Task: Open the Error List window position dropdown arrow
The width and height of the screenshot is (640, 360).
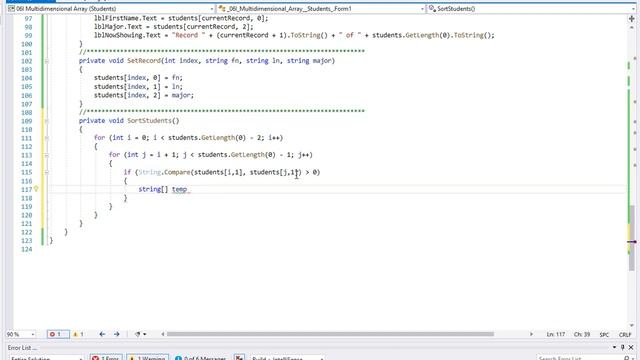Action: 614,347
